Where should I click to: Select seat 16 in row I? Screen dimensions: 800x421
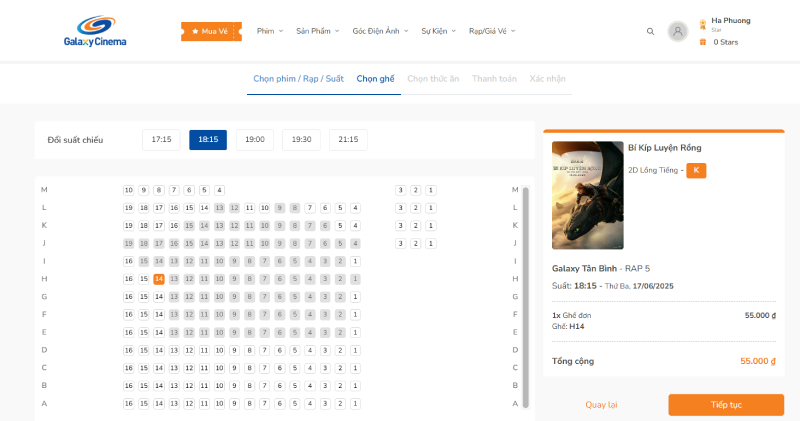click(x=129, y=261)
